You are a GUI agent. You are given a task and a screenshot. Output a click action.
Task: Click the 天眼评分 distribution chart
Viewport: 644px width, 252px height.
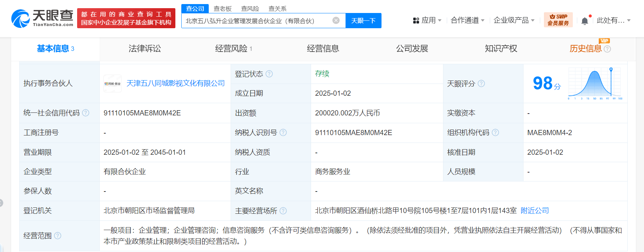[x=595, y=84]
